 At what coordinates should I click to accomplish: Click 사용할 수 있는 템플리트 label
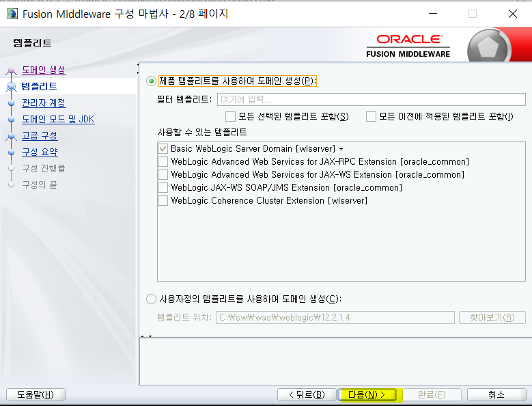(202, 132)
